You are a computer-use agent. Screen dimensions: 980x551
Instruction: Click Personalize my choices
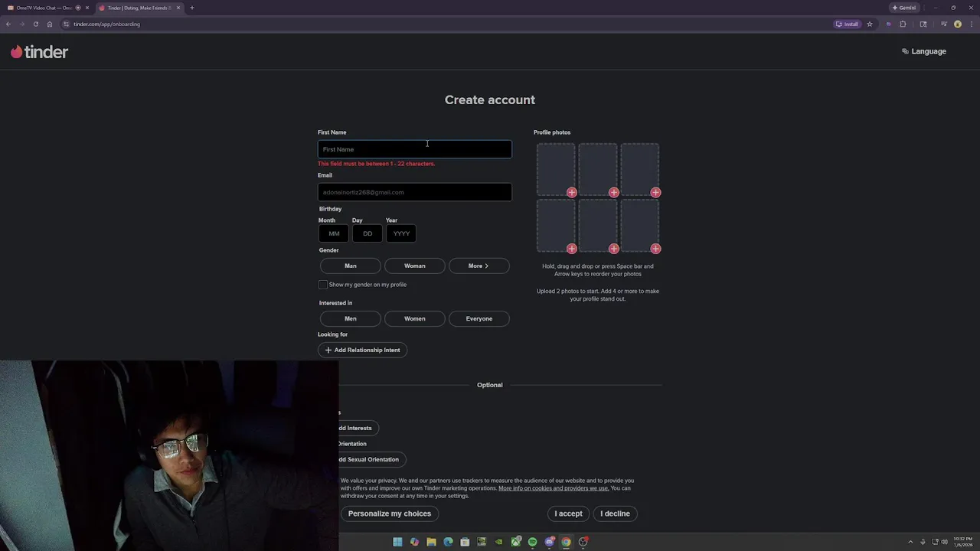[390, 514]
